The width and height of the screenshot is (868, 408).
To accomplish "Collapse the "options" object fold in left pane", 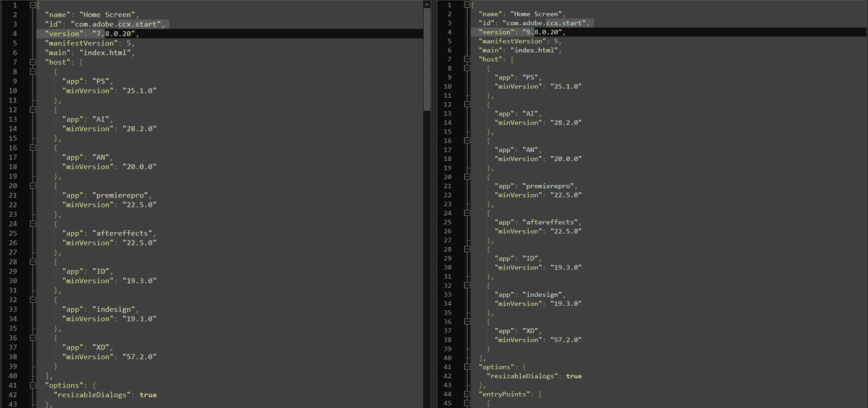I will point(33,386).
